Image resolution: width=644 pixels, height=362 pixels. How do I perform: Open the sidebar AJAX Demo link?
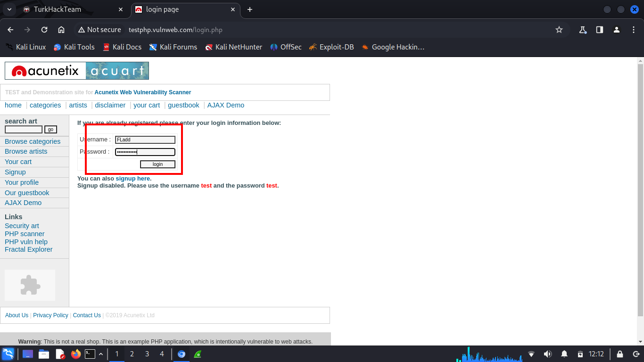23,203
